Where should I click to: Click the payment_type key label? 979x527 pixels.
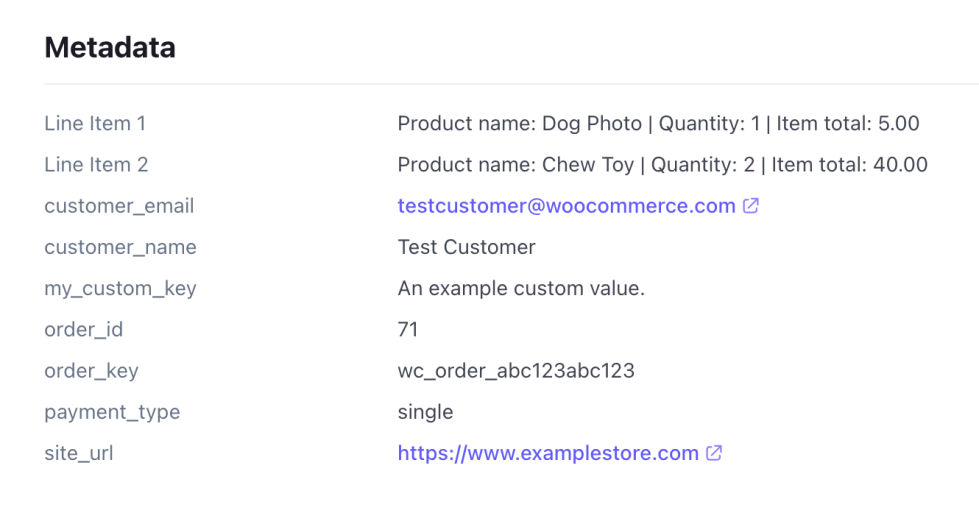tap(112, 412)
